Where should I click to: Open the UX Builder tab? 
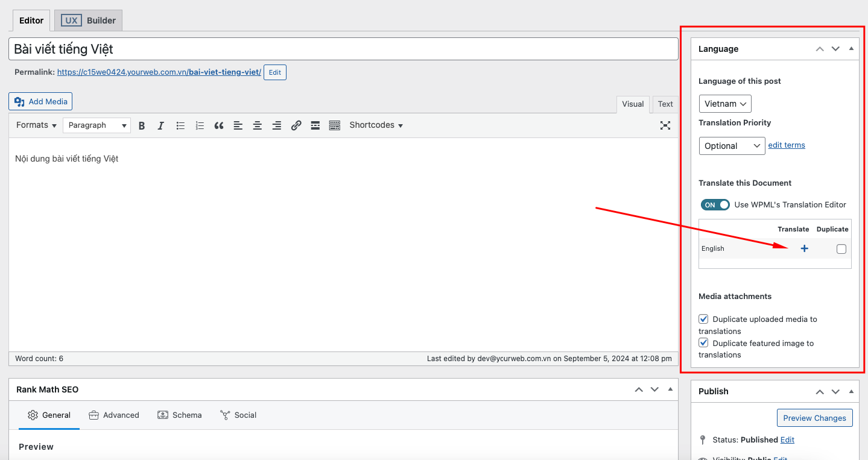coord(88,20)
